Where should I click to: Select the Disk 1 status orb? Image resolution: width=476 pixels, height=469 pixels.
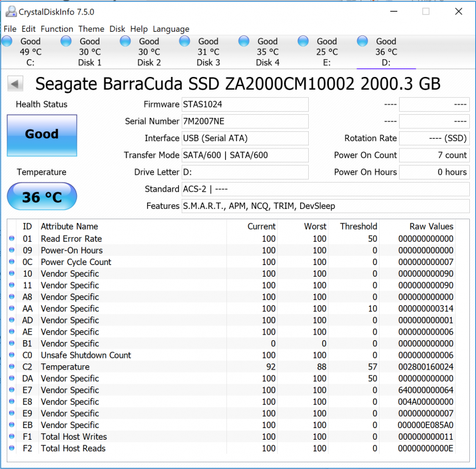(67, 42)
